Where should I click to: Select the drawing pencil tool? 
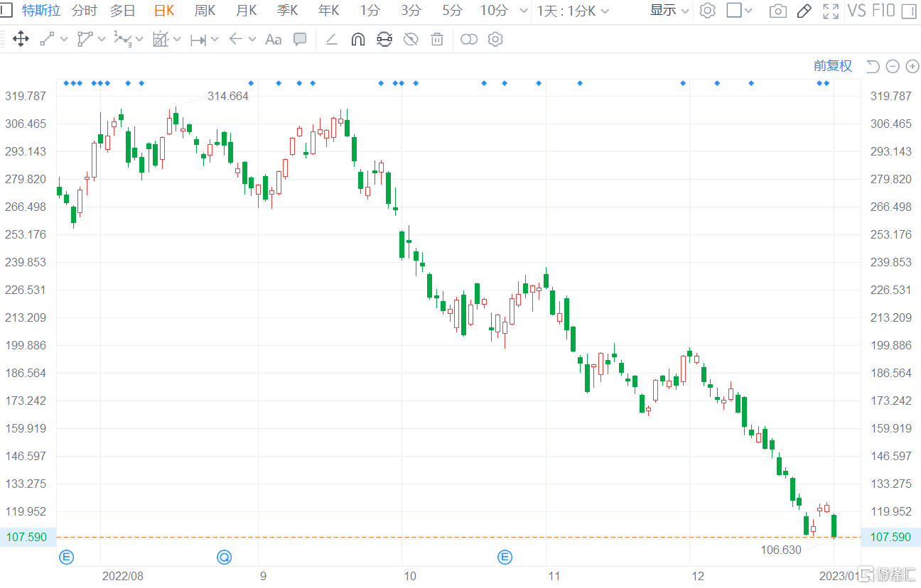[804, 11]
